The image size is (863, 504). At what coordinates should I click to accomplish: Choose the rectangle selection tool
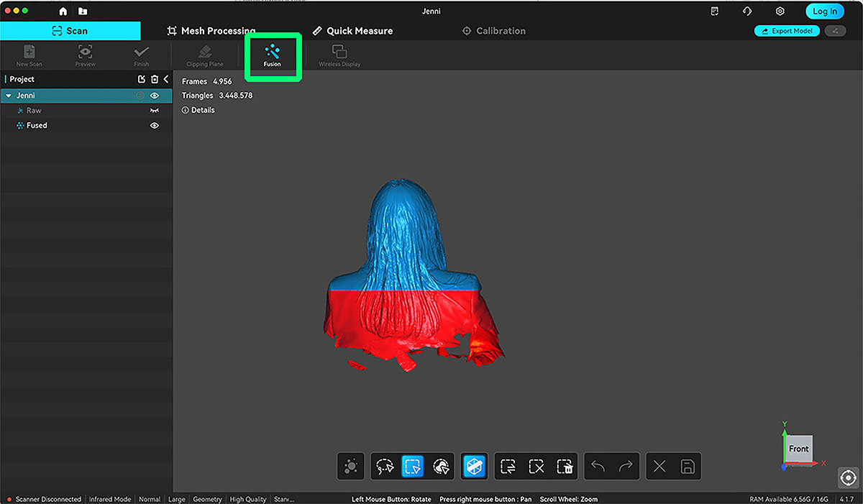click(412, 467)
